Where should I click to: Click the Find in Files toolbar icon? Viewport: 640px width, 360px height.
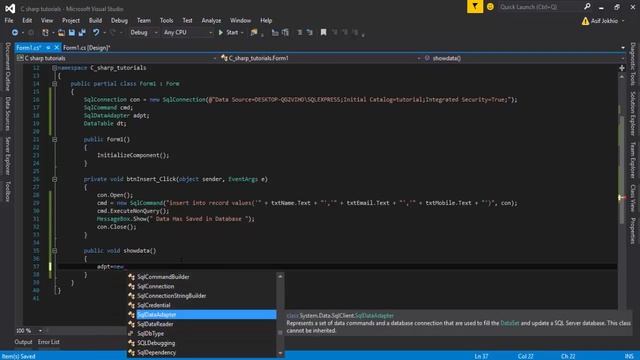tap(254, 32)
